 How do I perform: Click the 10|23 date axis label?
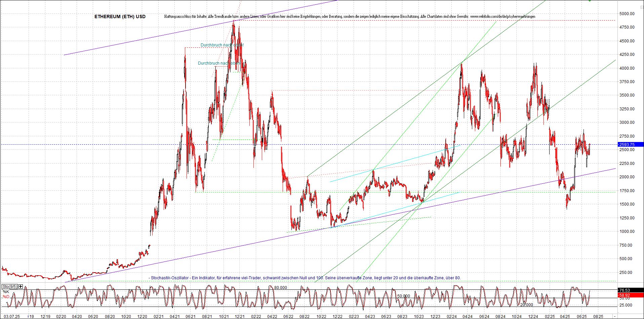point(419,317)
